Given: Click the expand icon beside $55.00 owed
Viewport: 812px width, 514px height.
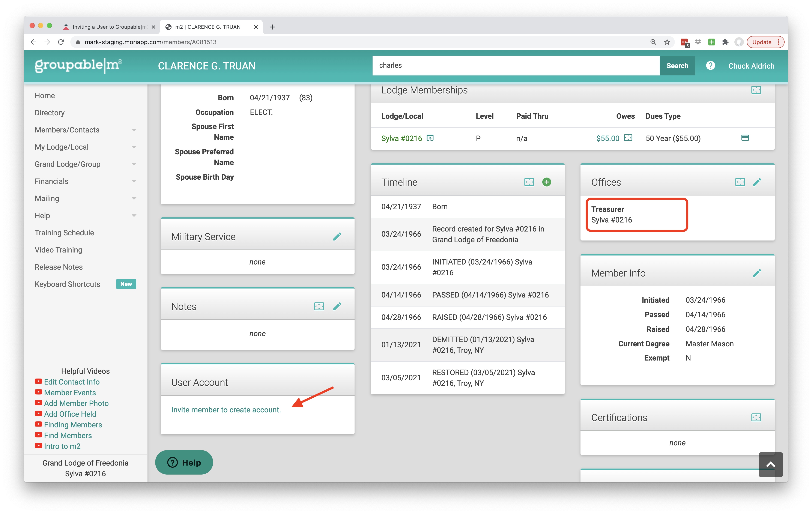Looking at the screenshot, I should coord(628,138).
